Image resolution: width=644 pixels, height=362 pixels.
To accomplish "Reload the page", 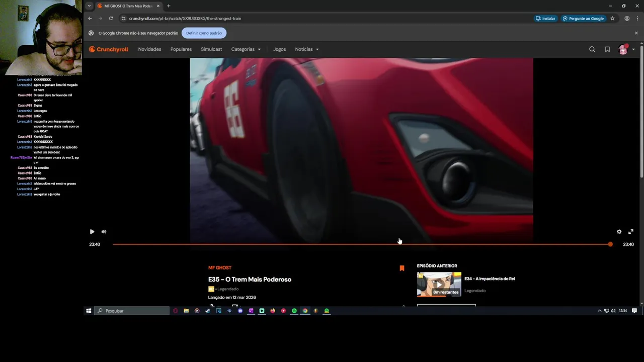I will [111, 19].
